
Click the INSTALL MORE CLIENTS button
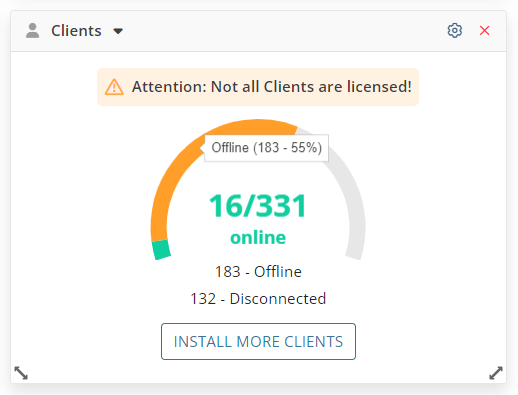pos(258,341)
